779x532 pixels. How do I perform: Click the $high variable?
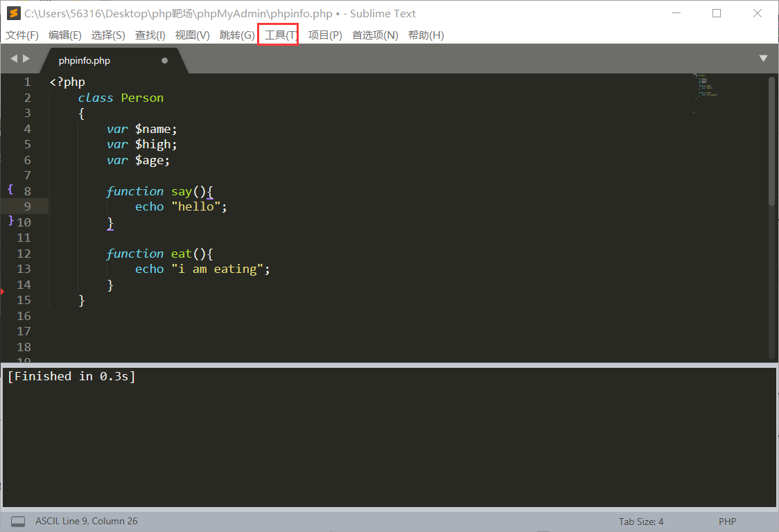(x=152, y=145)
